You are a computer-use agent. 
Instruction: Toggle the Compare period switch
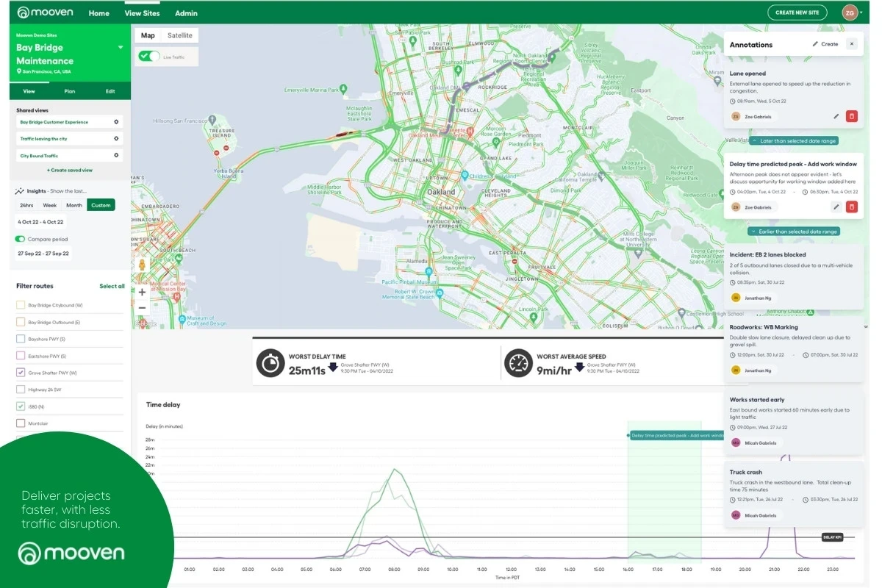21,239
